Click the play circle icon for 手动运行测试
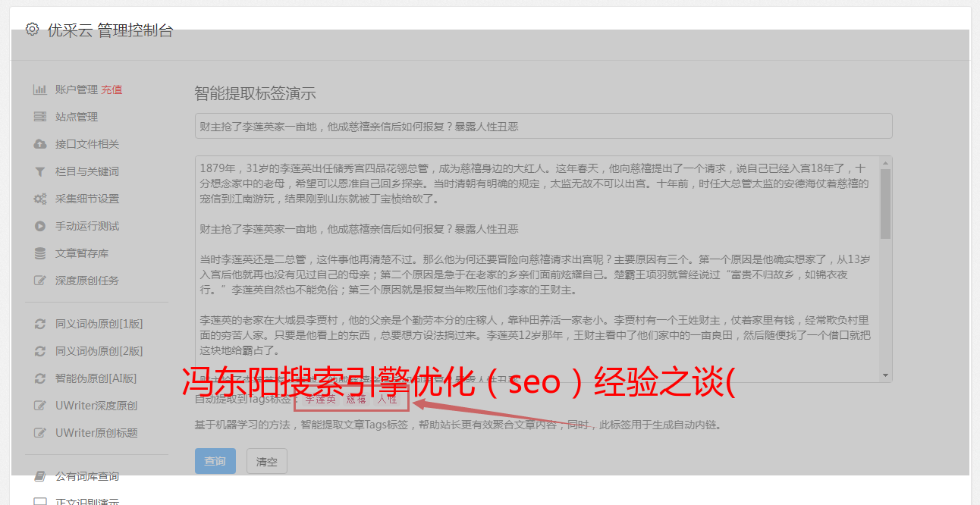Image resolution: width=980 pixels, height=505 pixels. point(40,226)
